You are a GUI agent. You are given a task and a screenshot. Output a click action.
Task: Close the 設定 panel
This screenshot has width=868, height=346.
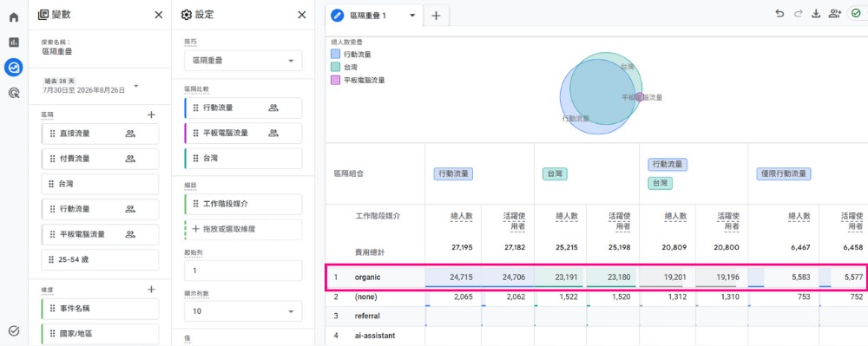(x=302, y=15)
